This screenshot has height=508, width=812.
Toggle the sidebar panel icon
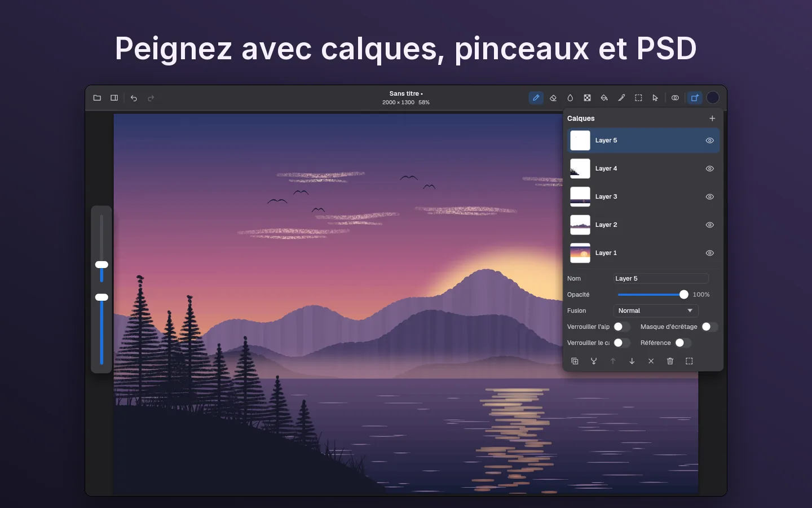click(114, 98)
